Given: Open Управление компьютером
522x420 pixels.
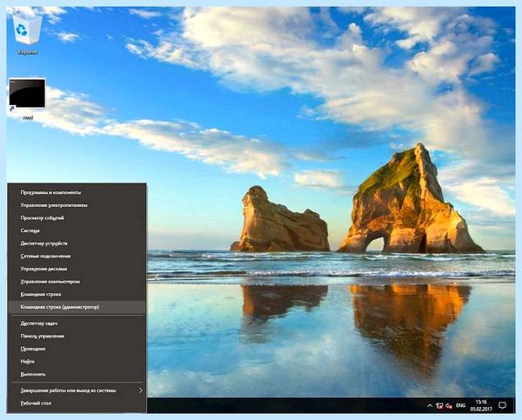Looking at the screenshot, I should [x=77, y=282].
